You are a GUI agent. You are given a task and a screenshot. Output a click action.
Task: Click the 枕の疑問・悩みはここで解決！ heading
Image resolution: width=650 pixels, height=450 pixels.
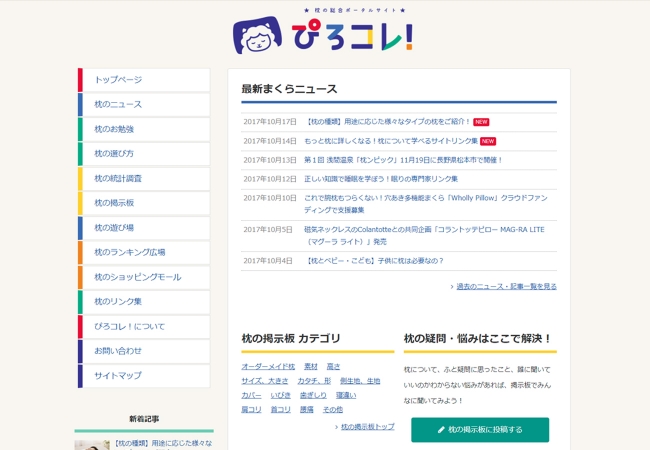click(x=478, y=339)
